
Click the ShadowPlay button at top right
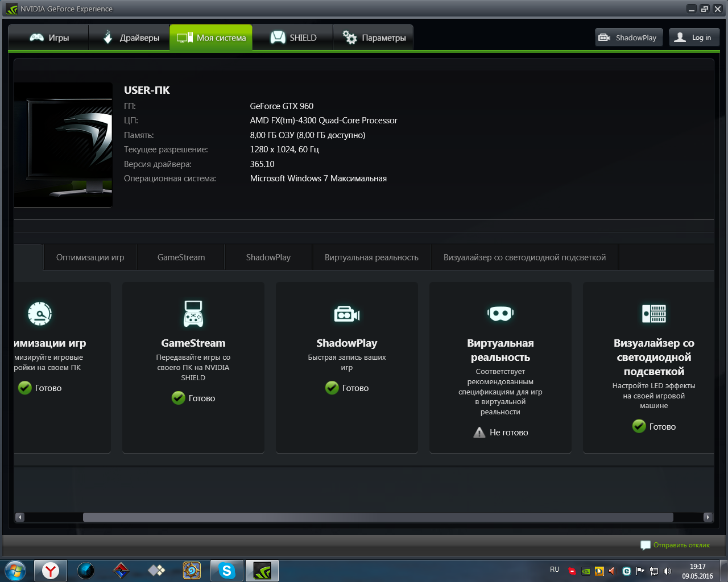(628, 38)
